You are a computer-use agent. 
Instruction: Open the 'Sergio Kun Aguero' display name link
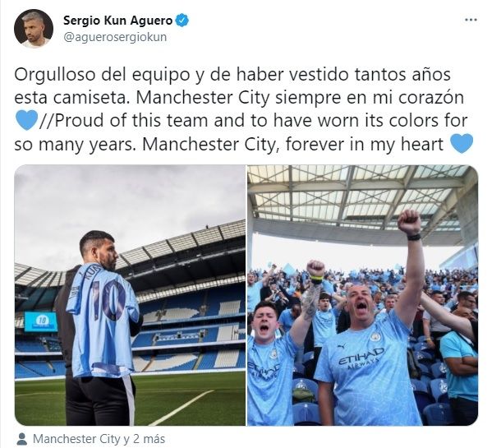click(117, 21)
